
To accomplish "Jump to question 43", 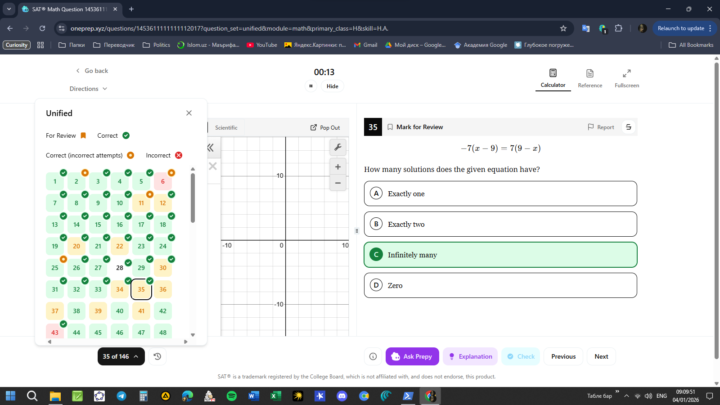I will point(55,332).
